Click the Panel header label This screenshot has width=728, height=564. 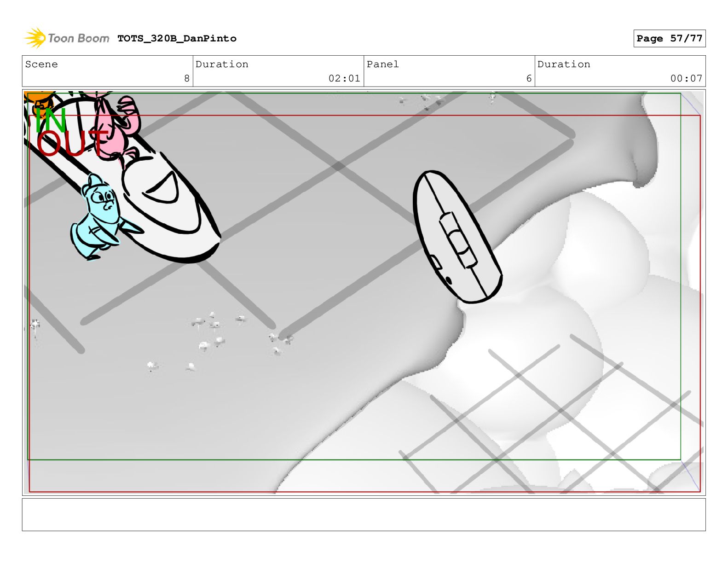tap(383, 64)
